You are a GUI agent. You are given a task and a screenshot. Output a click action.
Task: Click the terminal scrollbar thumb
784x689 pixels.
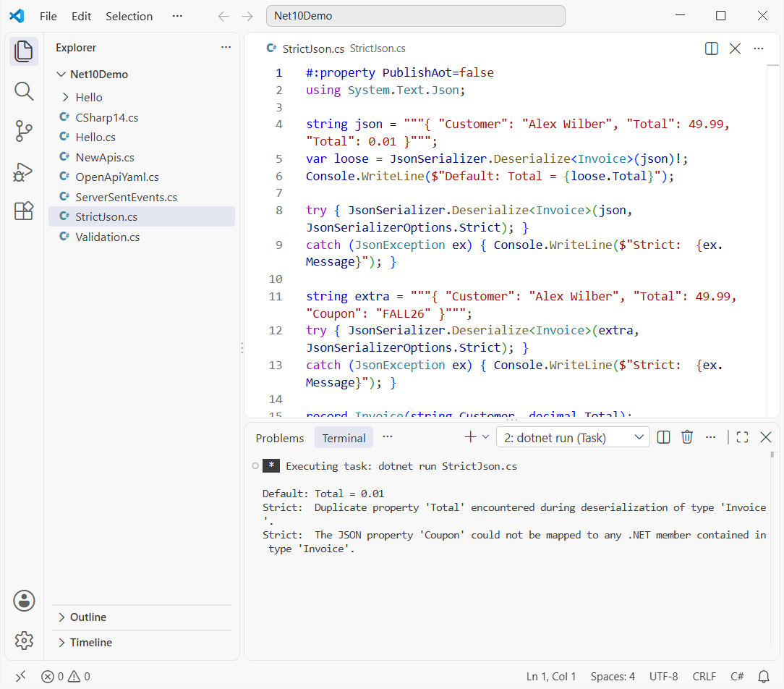tap(772, 455)
